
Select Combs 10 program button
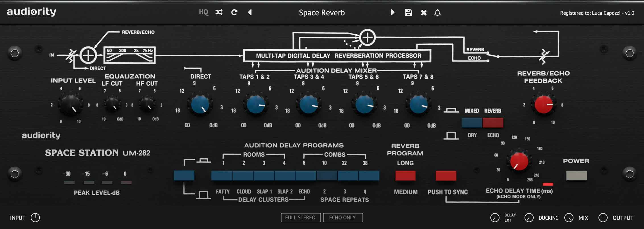327,175
